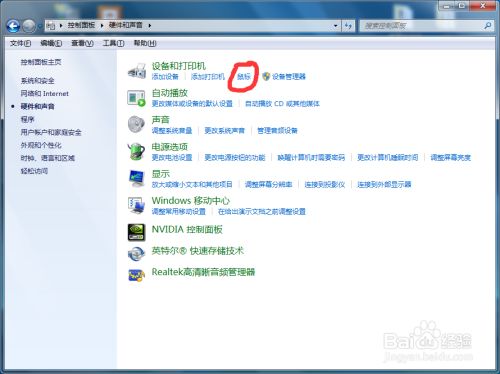
Task: Click the 调整系统音量 link
Action: pos(172,131)
